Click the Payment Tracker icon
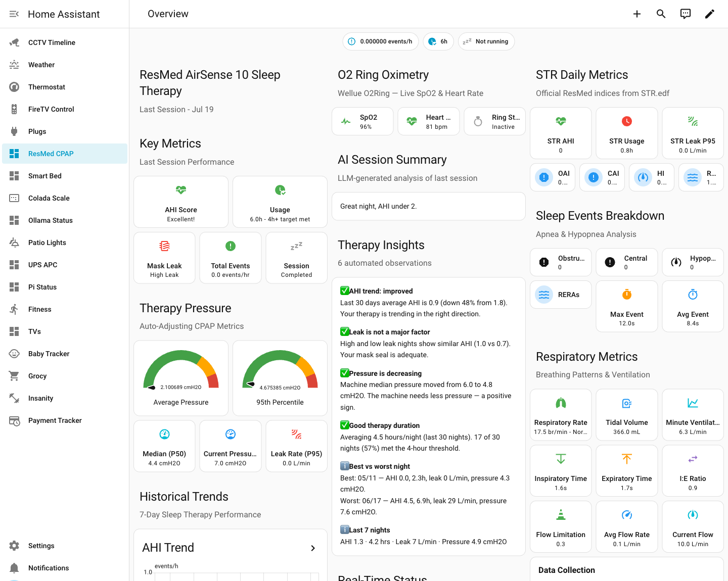 pos(14,420)
